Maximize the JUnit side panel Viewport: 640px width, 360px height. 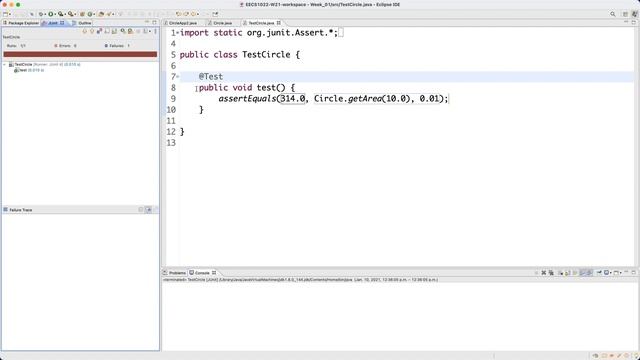pos(154,22)
